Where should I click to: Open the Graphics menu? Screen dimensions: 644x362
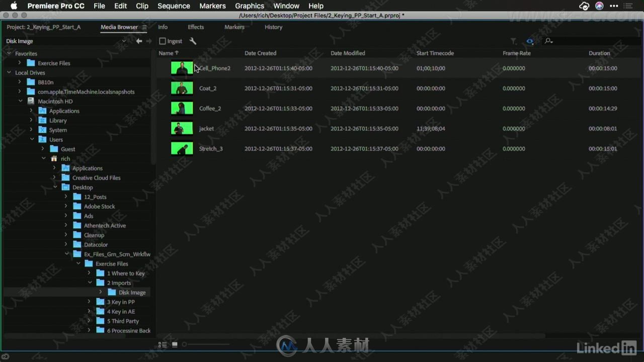[250, 6]
